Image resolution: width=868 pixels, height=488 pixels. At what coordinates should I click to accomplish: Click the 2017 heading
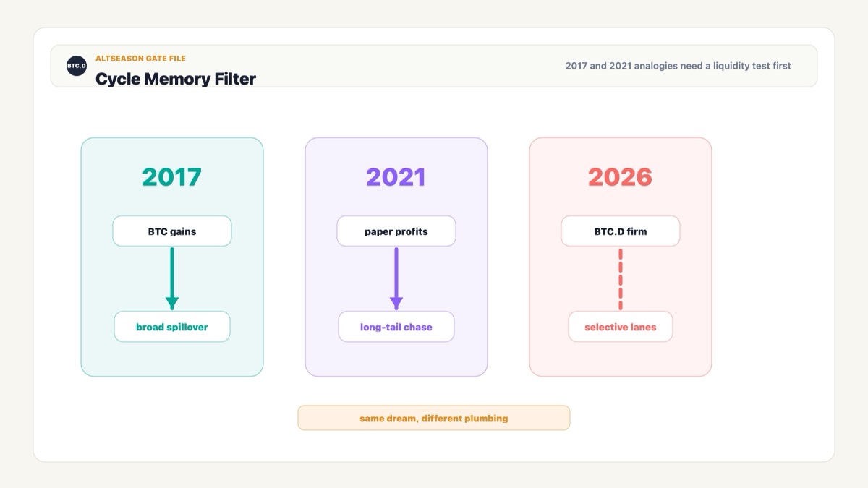click(x=172, y=177)
